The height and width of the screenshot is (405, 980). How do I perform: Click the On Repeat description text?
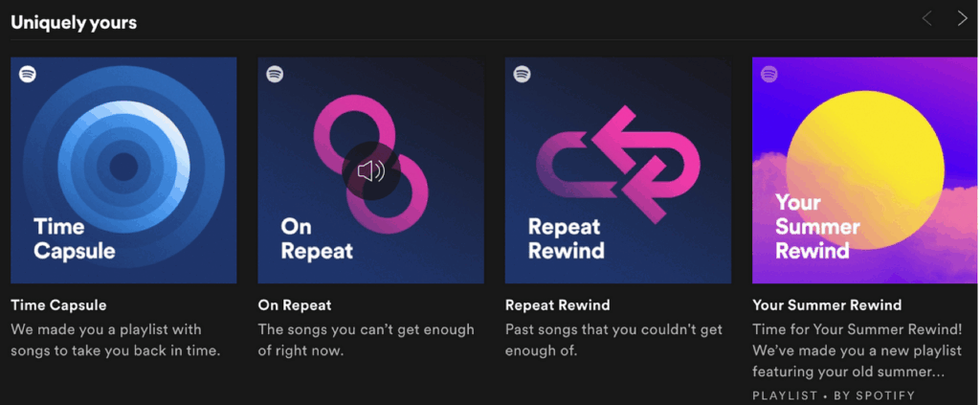click(x=366, y=340)
